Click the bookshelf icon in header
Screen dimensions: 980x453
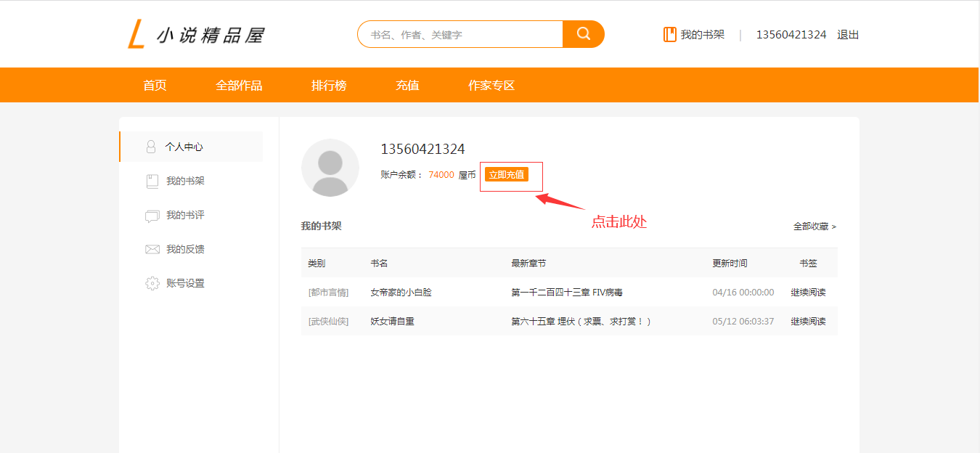(669, 34)
